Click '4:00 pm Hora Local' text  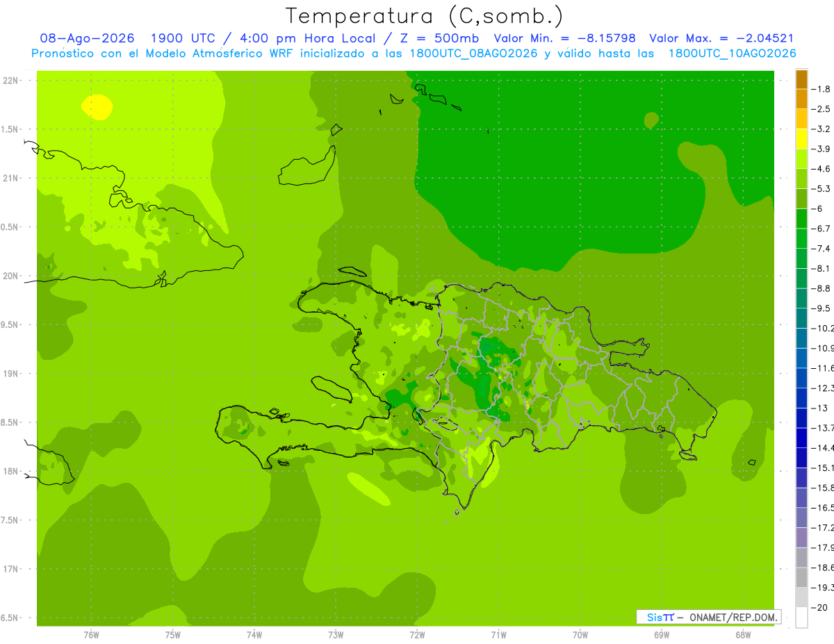(x=303, y=38)
